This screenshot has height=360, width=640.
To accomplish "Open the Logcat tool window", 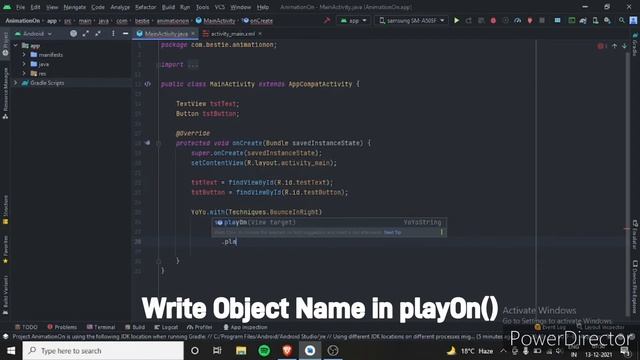I will 166,327.
